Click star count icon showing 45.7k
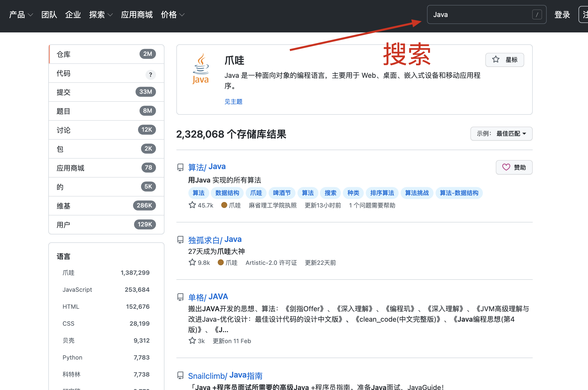The height and width of the screenshot is (390, 588). click(x=192, y=205)
